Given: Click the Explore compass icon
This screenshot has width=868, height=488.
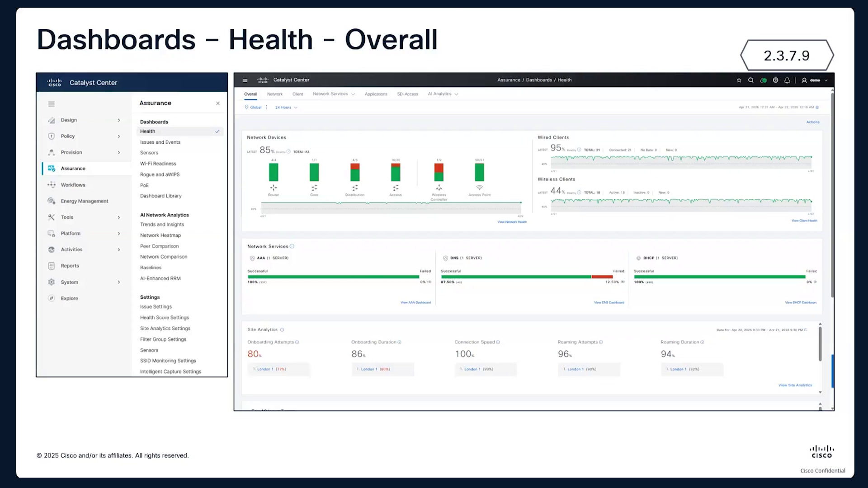Looking at the screenshot, I should pyautogui.click(x=52, y=298).
